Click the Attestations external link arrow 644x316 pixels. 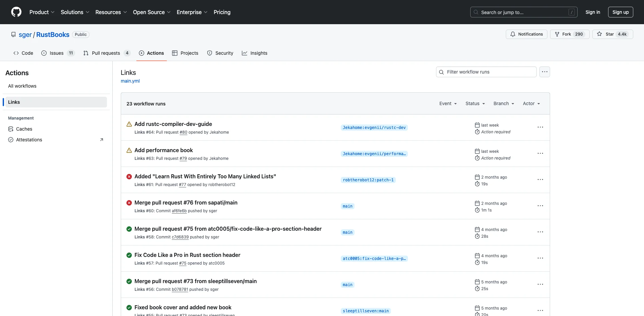point(102,140)
